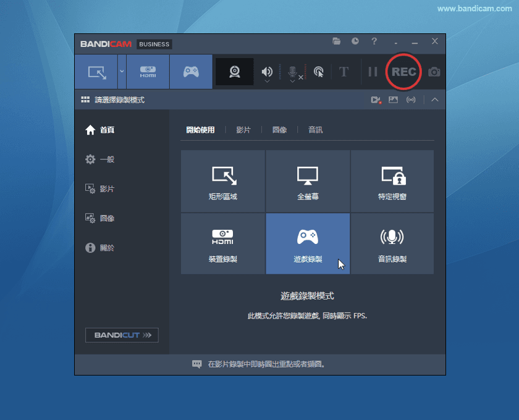The width and height of the screenshot is (519, 420).
Task: Open the audio list icon in status bar
Action: pos(411,99)
